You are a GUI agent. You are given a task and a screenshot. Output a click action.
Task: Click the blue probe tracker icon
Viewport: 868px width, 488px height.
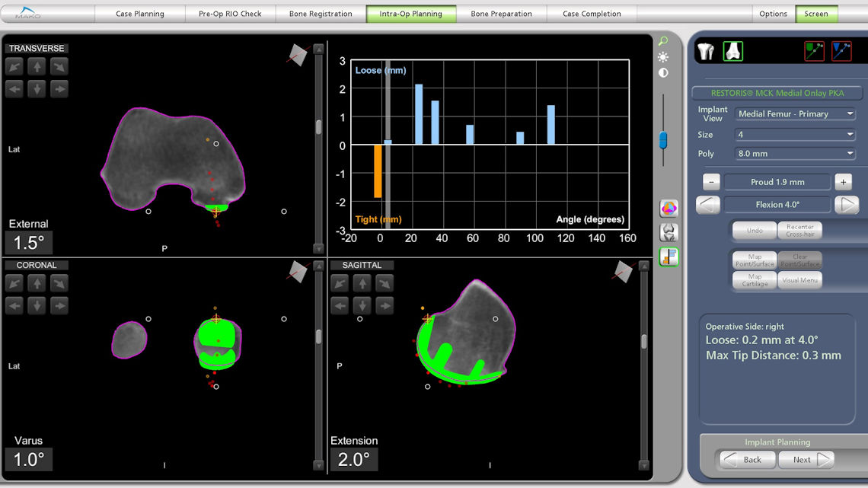tap(841, 51)
